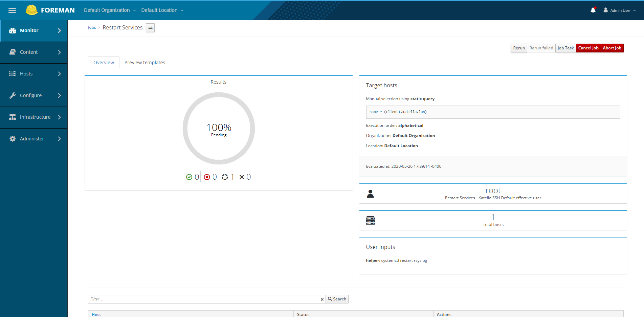
Task: Click the hamburger menu icon
Action: click(12, 10)
